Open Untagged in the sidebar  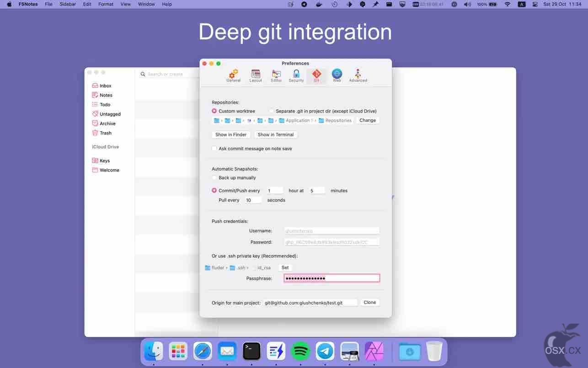pyautogui.click(x=106, y=114)
